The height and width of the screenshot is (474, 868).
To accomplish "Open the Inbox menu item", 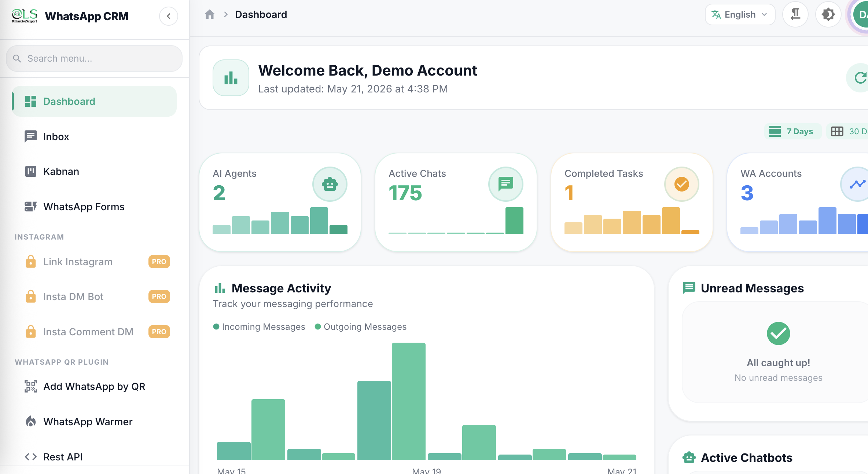I will pos(94,136).
